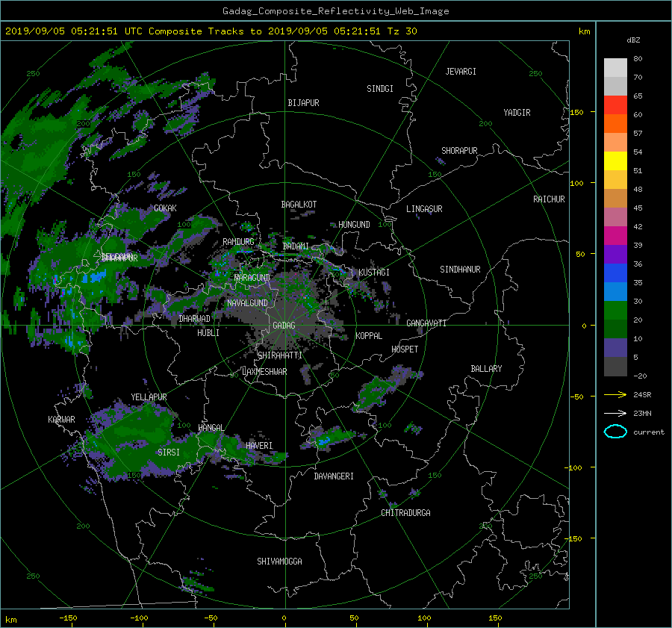Viewport: 672px width, 628px height.
Task: Click the km unit label at top right
Action: click(x=584, y=31)
